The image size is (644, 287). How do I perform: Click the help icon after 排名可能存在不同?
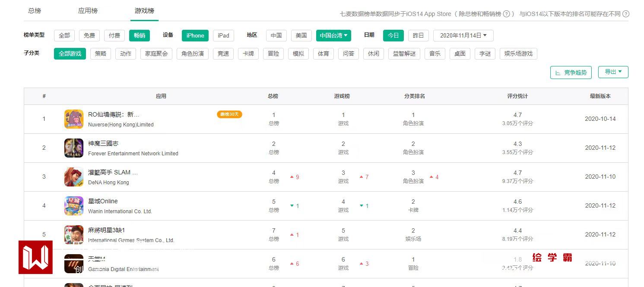(x=625, y=14)
